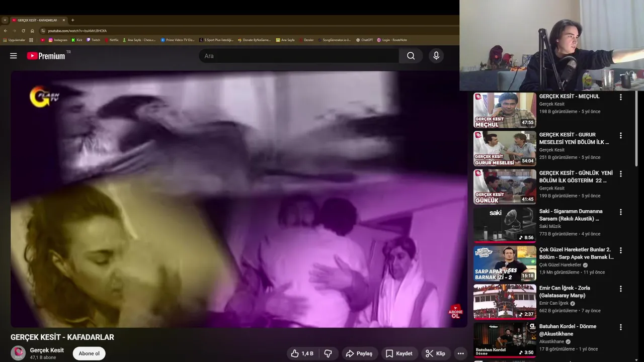Open the S Sport Plus bookmark
Screen dimensions: 644x362
[x=216, y=40]
